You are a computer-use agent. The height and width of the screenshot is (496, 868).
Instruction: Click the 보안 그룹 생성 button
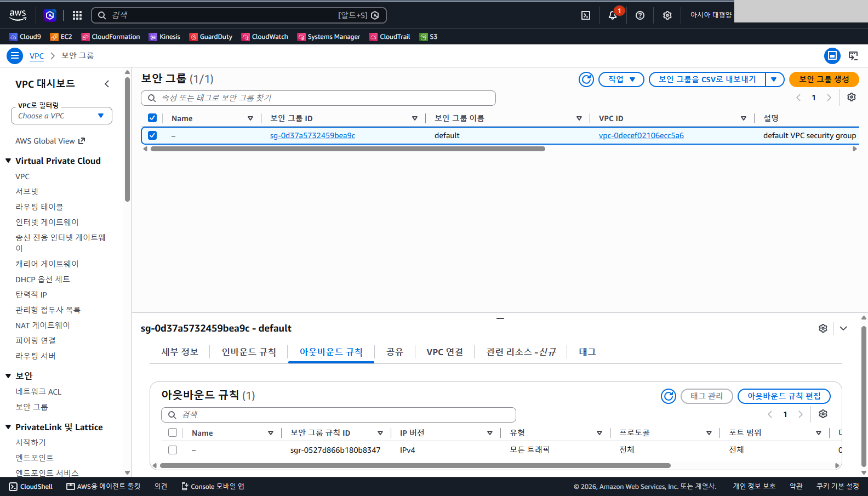point(824,79)
